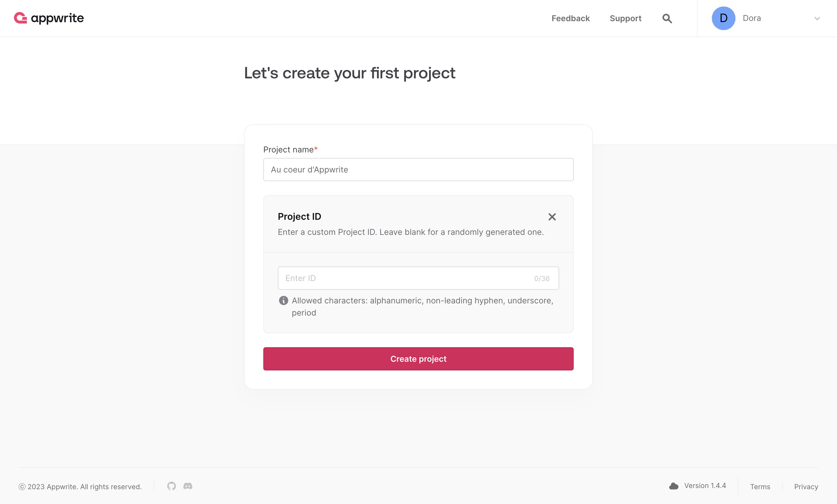
Task: Click the Create project button
Action: click(x=418, y=359)
